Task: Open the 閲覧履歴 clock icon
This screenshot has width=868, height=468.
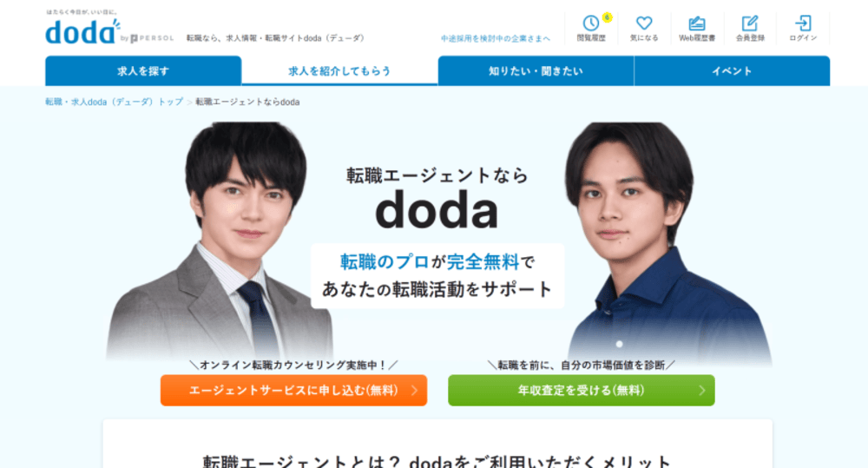Action: (x=590, y=23)
